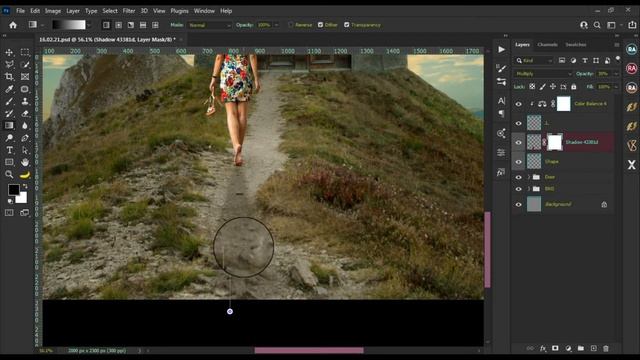Toggle lock transparent pixels

[532, 87]
